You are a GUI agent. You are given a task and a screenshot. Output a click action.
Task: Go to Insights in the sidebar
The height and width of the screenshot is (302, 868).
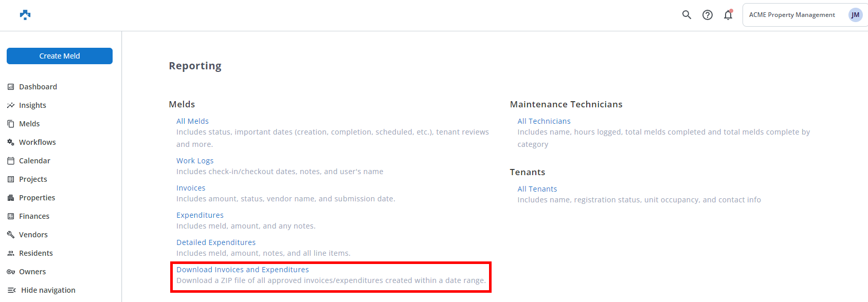tap(32, 105)
